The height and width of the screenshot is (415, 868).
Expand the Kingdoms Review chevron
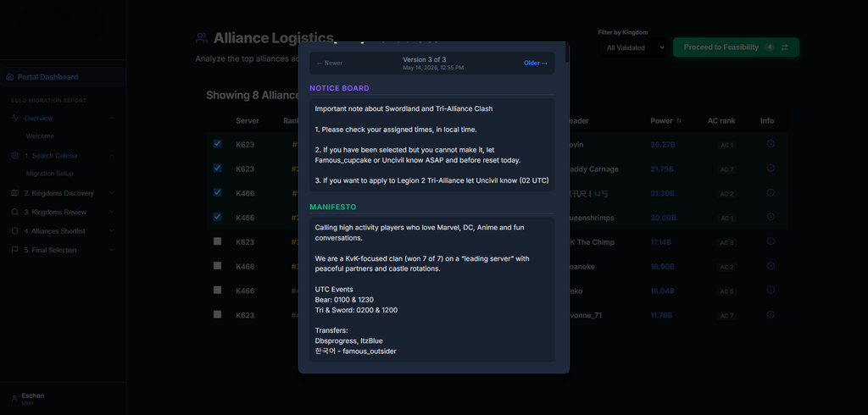[112, 212]
